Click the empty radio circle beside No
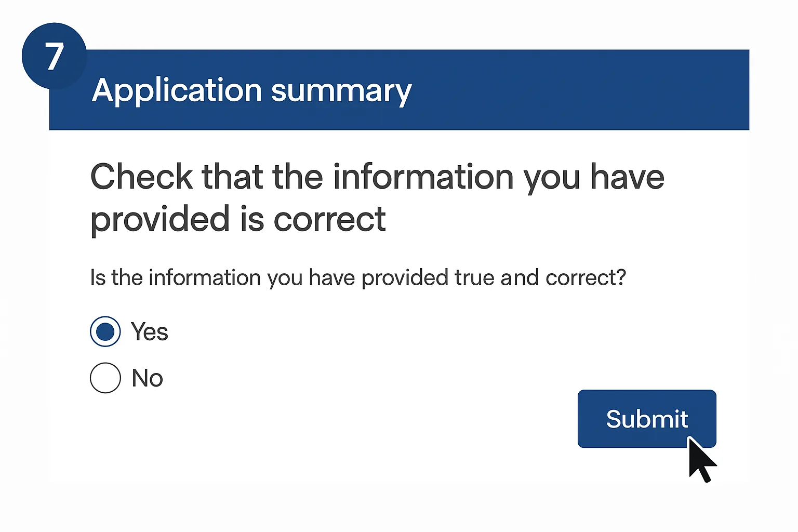The width and height of the screenshot is (798, 532). (x=105, y=378)
